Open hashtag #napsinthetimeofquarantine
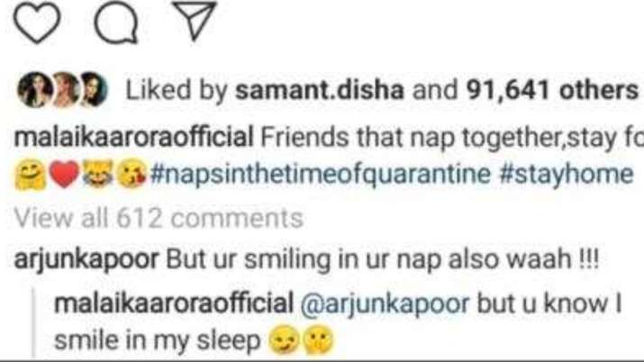Viewport: 644px width, 362px height. point(321,175)
